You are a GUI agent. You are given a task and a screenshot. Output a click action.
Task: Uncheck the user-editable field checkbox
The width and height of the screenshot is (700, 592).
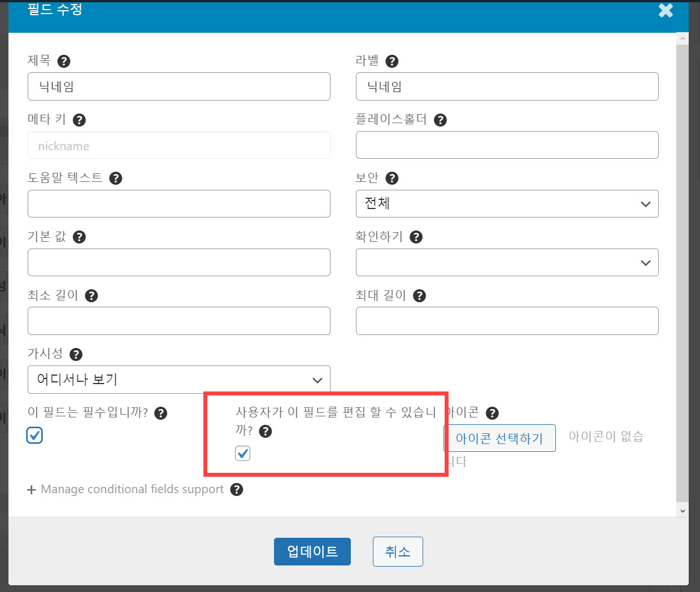click(x=242, y=453)
